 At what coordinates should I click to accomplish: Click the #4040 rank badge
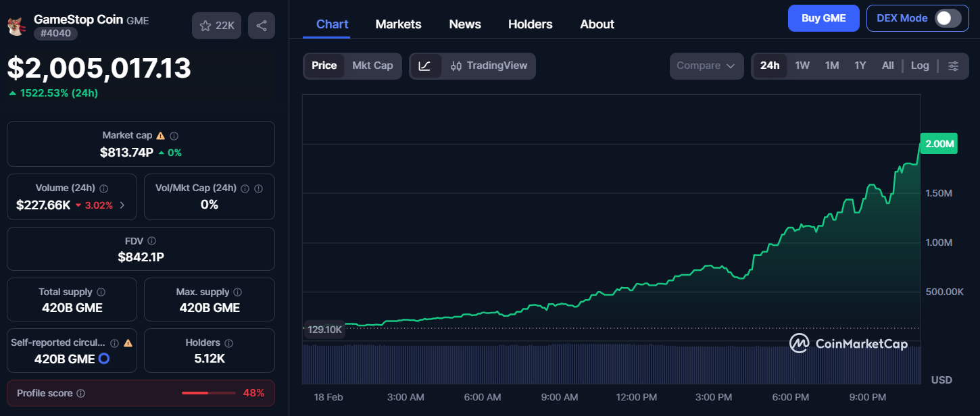(56, 34)
